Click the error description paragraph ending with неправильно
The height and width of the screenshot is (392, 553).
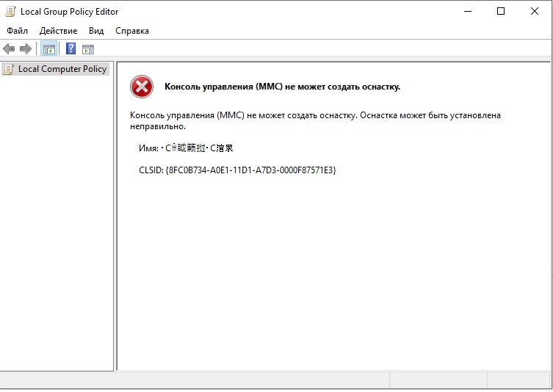tap(315, 121)
